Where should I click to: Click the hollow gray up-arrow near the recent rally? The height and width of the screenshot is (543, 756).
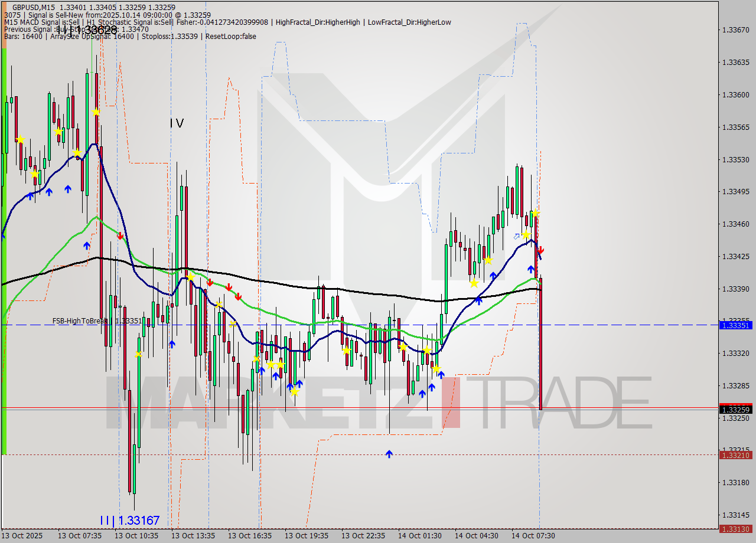click(516, 235)
